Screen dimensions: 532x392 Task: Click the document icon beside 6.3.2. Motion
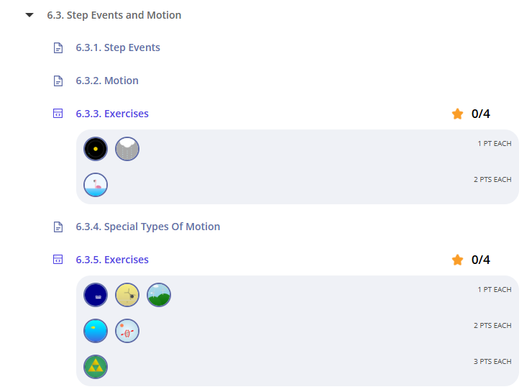pos(59,81)
